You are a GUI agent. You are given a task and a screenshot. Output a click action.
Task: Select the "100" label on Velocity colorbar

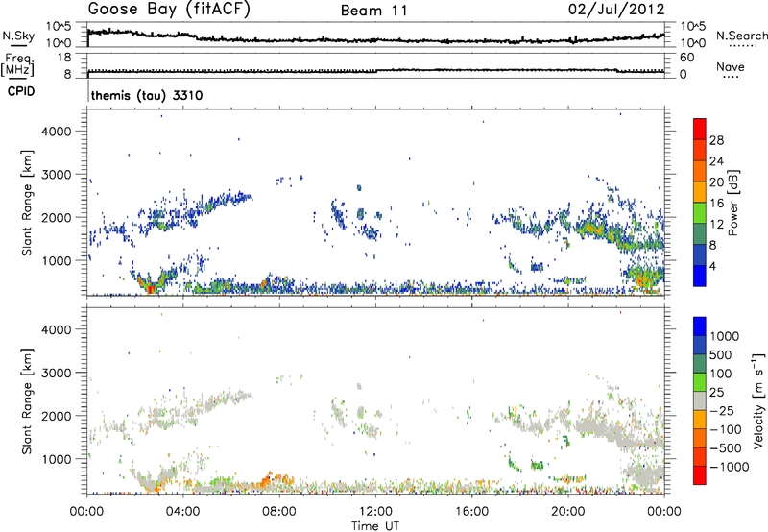721,374
